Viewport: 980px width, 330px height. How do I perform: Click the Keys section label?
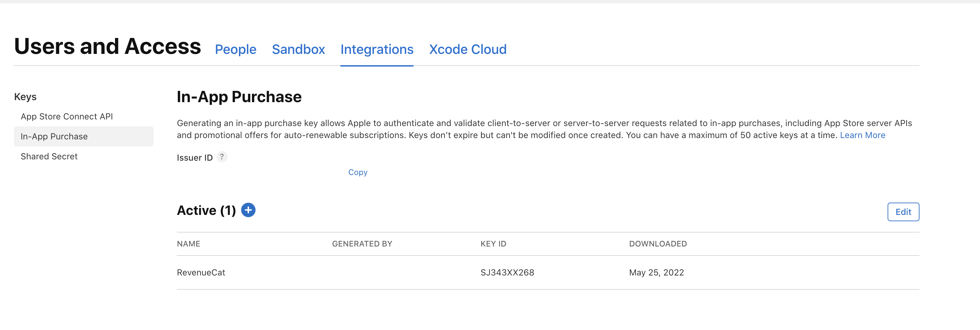point(25,97)
